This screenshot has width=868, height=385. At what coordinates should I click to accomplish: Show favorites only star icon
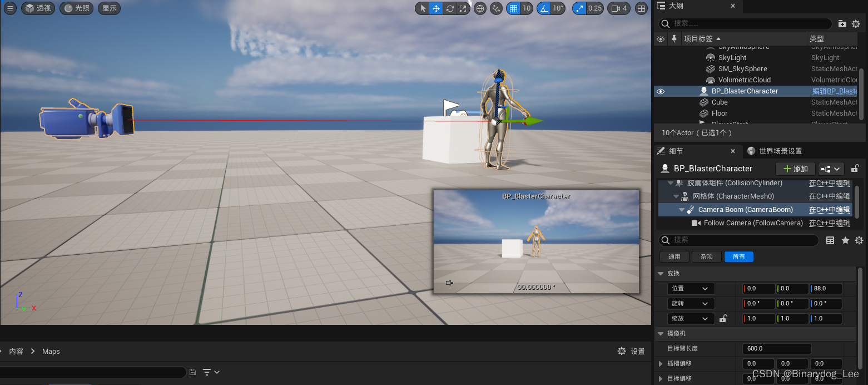pos(845,240)
